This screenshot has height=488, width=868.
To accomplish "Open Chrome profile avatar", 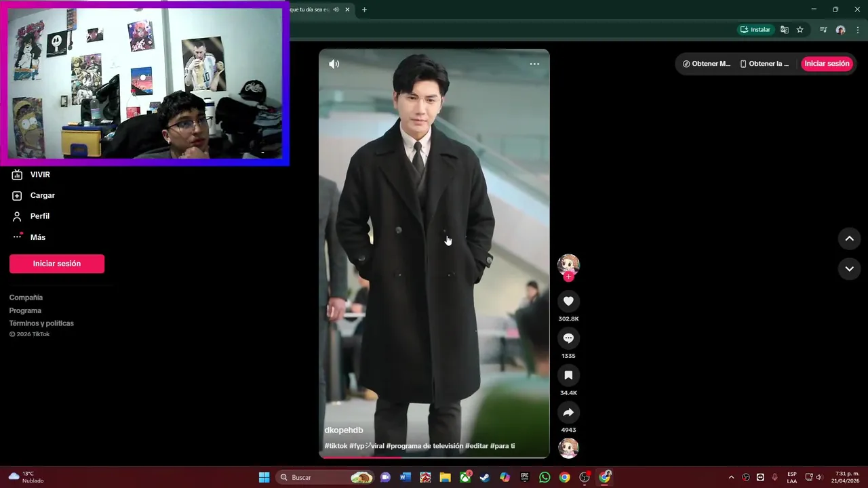I will [x=841, y=30].
